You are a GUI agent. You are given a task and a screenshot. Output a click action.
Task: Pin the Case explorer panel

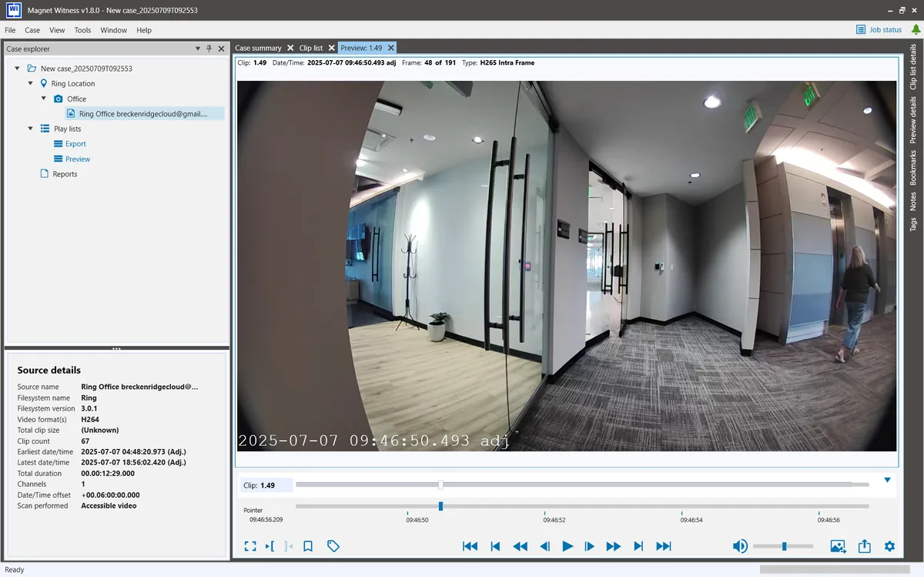tap(209, 49)
